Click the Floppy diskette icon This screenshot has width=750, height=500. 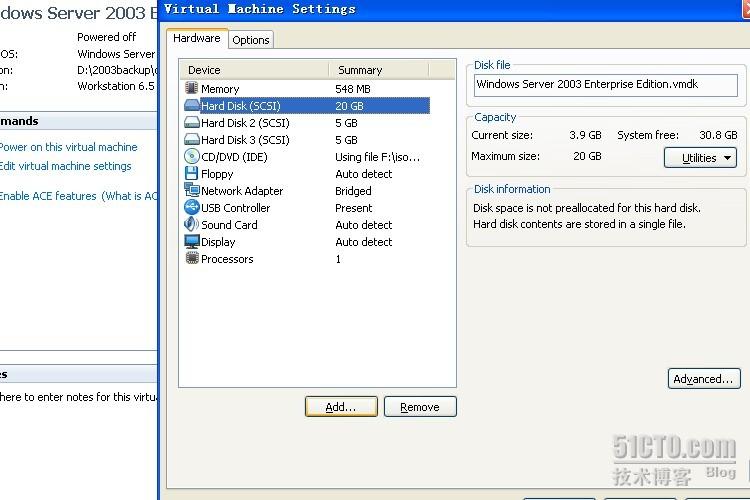[x=191, y=173]
